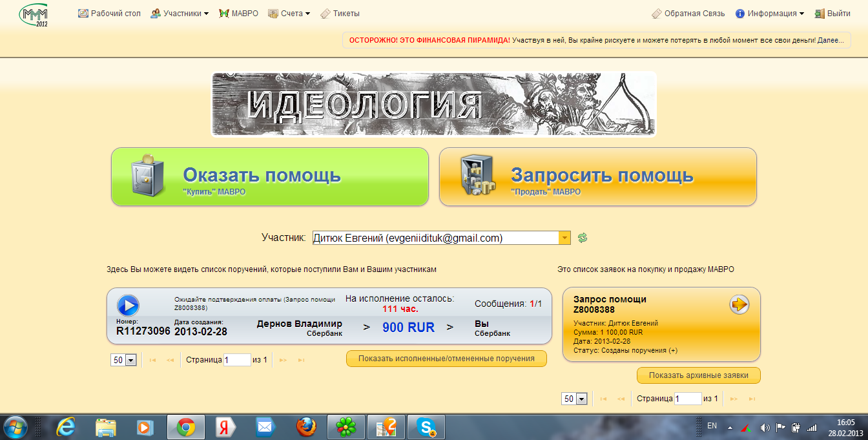868x440 pixels.
Task: Show hidden tray icons arrow
Action: click(730, 428)
